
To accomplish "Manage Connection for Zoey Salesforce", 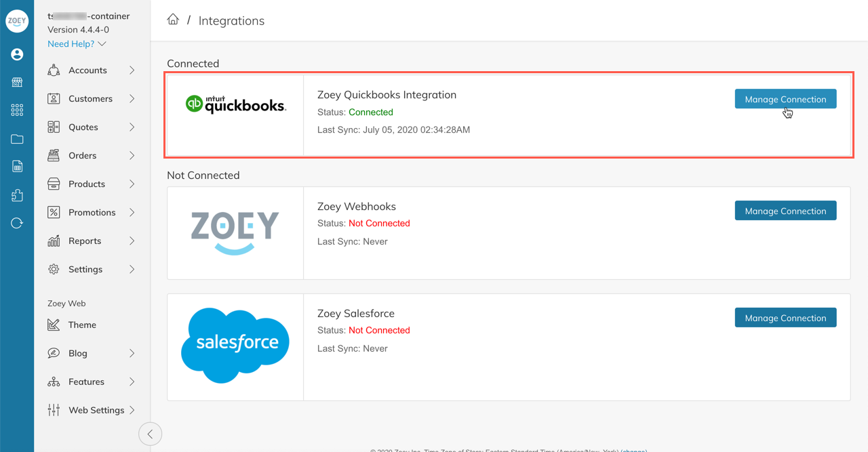I will (785, 318).
